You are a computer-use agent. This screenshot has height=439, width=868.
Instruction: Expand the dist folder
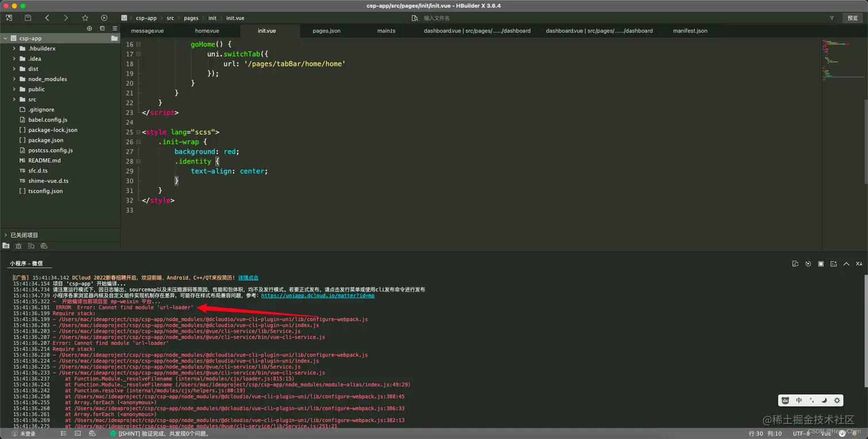pos(14,69)
